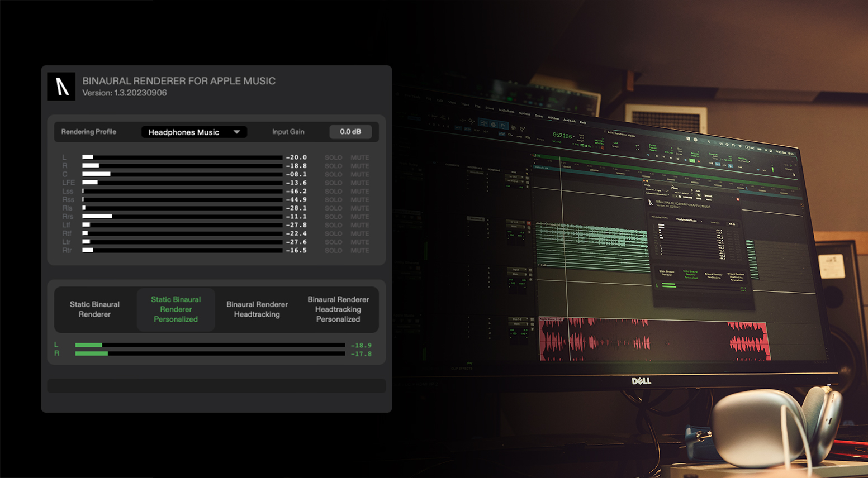Screen dimensions: 868x478
Task: Click the Input Gain 0.0 dB field
Action: [350, 132]
